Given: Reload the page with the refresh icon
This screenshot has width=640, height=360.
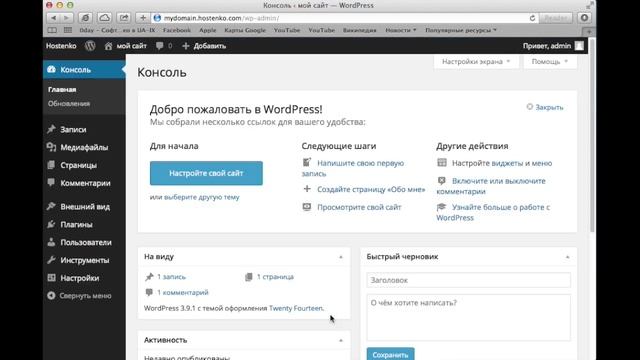Looking at the screenshot, I should coord(532,18).
